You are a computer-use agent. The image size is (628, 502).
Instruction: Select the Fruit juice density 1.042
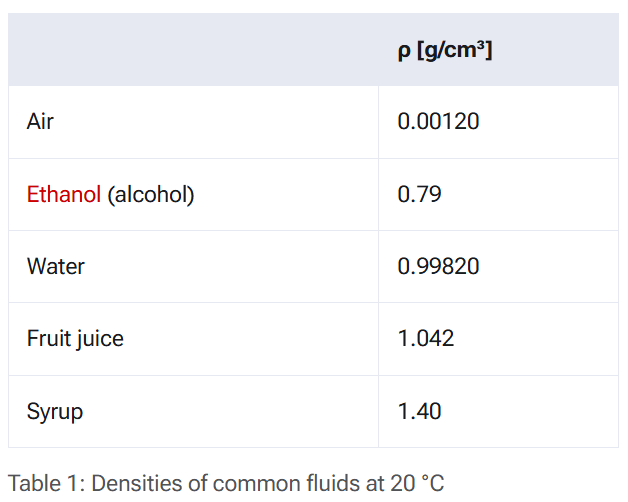coord(426,339)
